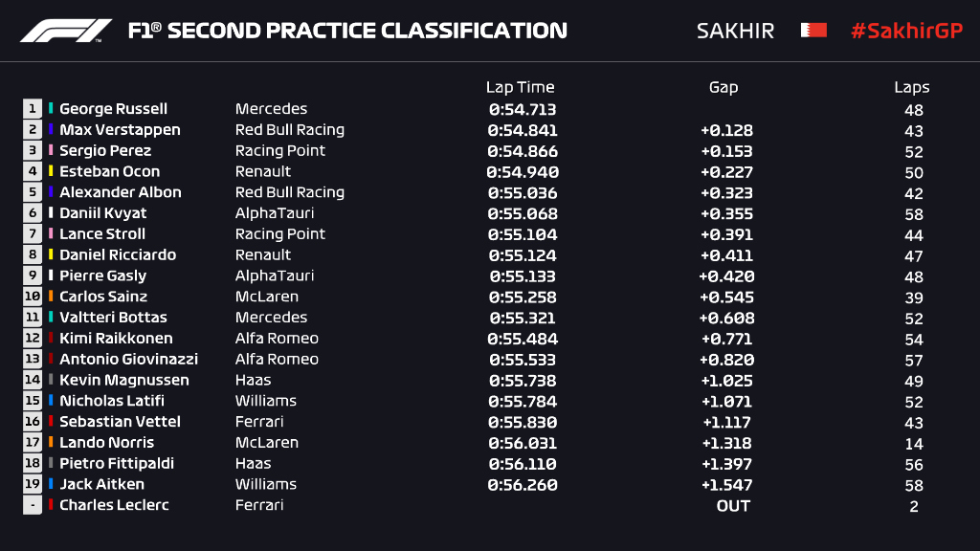Select the Gap column header

click(x=724, y=87)
